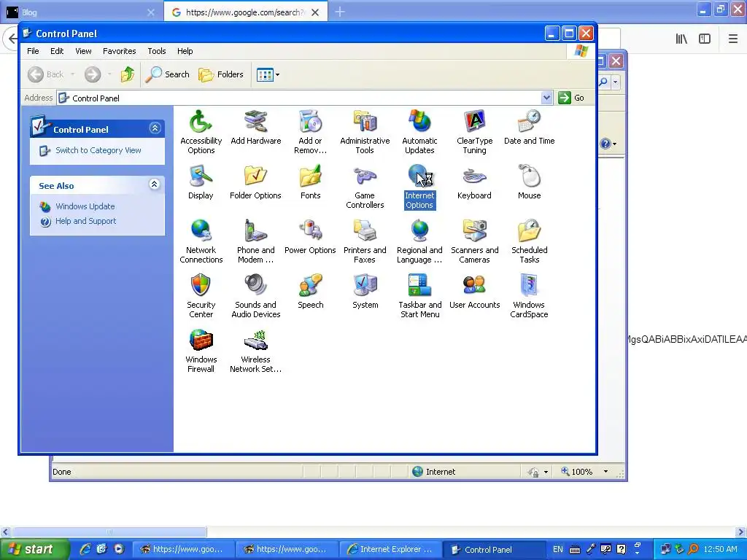Viewport: 747px width, 560px height.
Task: Click the horizontal scrollbar thumb at bottom
Action: (x=109, y=532)
